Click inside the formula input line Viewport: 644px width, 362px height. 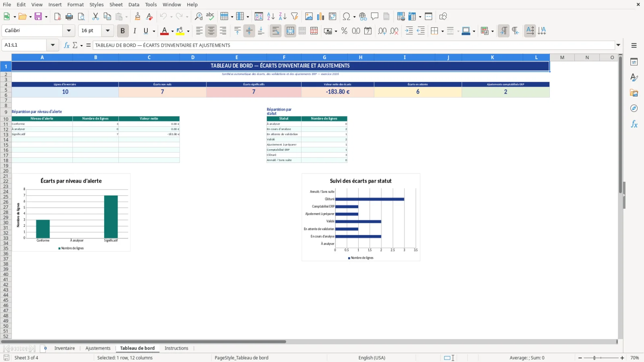point(353,45)
